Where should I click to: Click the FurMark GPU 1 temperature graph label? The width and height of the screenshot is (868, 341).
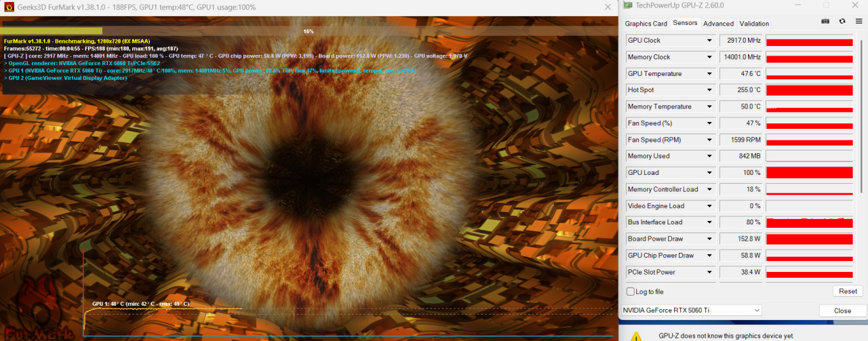[140, 304]
